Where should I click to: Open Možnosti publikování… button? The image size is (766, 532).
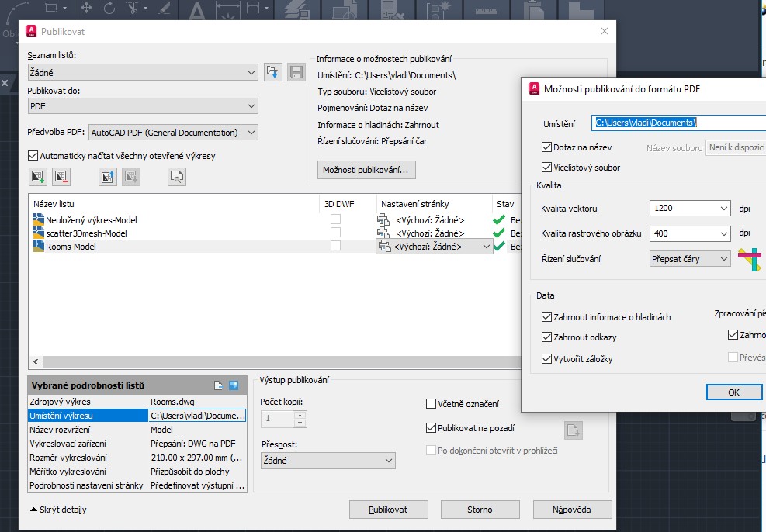pyautogui.click(x=366, y=169)
